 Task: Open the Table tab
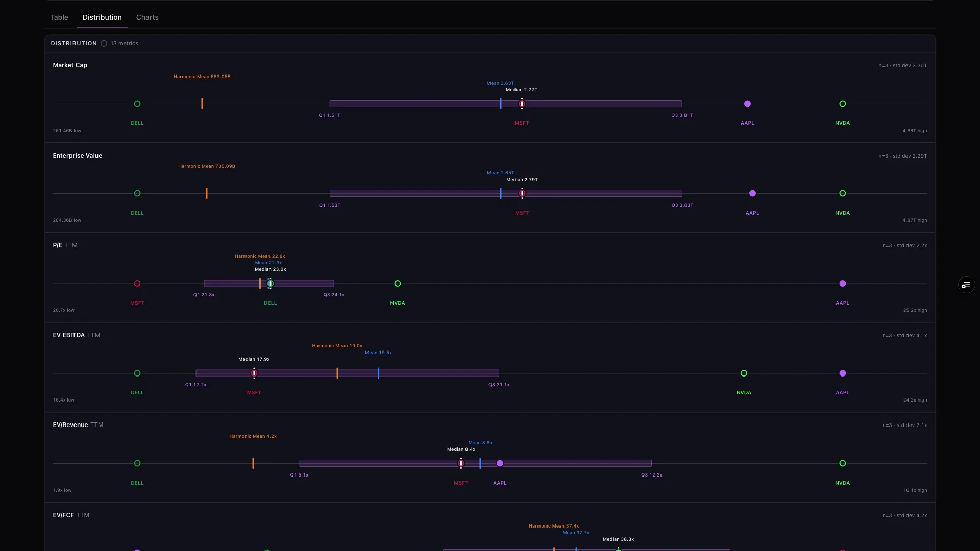point(59,17)
